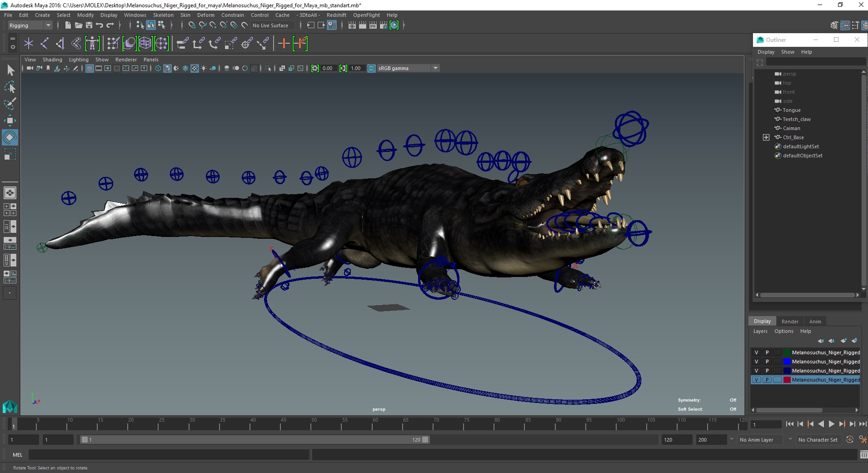Switch to the Move tool
The image size is (868, 473).
10,121
